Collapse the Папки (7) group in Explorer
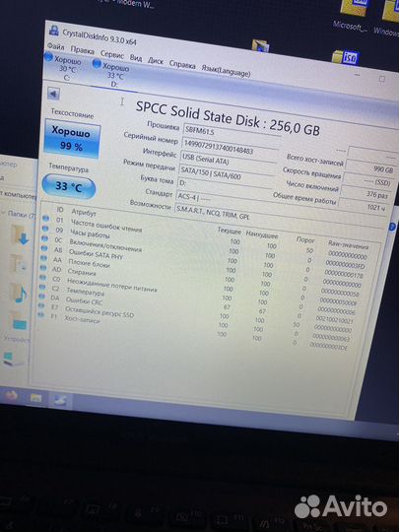 pos(4,213)
